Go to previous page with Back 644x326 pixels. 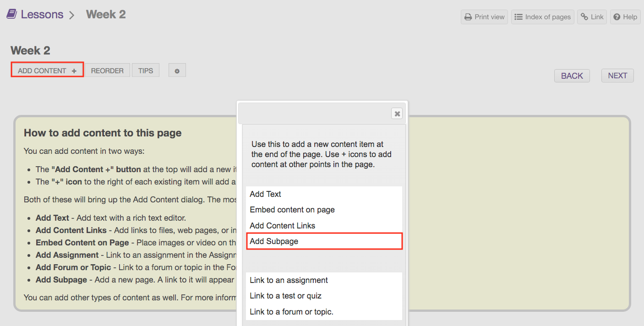[x=572, y=76]
